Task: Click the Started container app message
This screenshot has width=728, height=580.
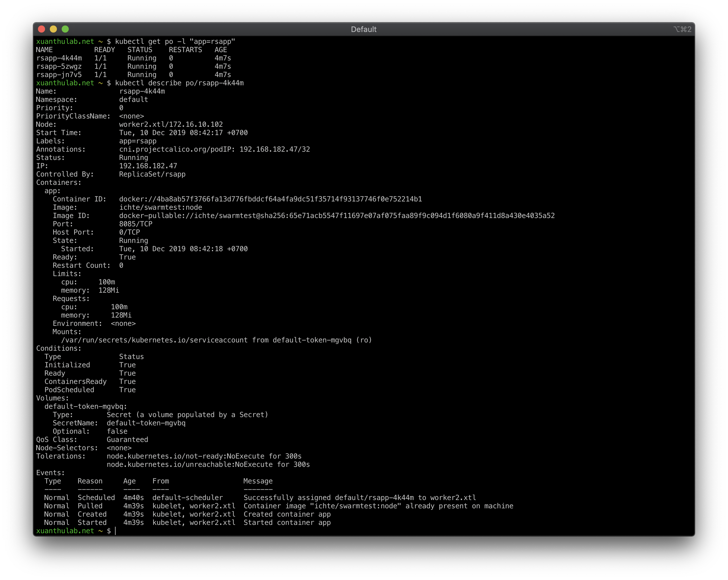Action: [x=287, y=523]
